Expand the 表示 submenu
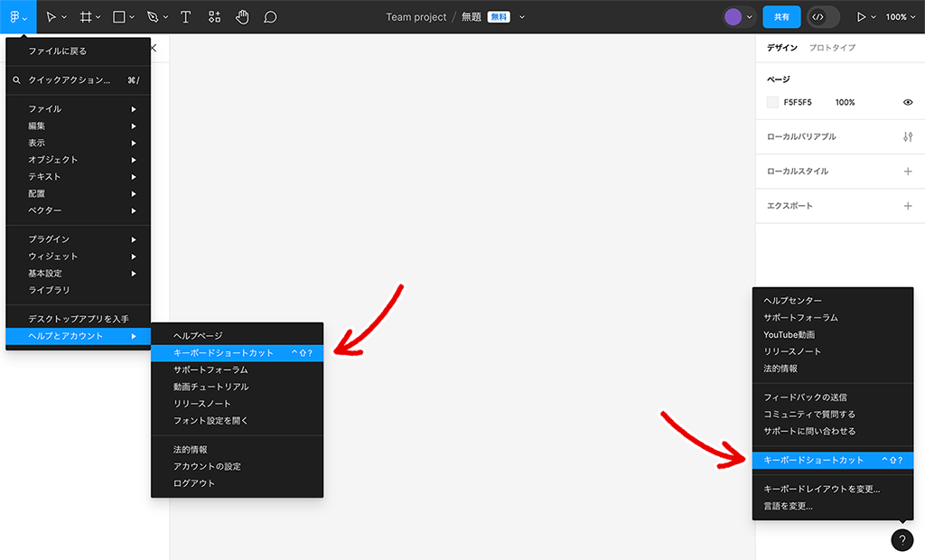This screenshot has height=560, width=925. point(78,144)
